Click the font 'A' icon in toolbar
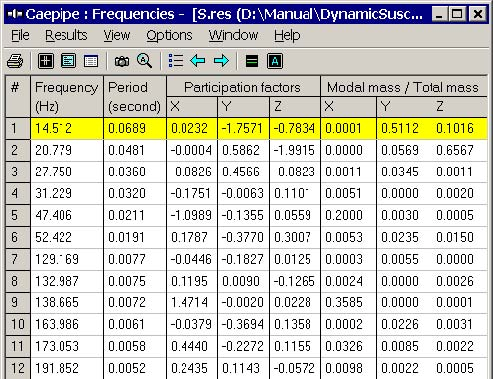Viewport: 493px width, 379px height. (x=275, y=61)
